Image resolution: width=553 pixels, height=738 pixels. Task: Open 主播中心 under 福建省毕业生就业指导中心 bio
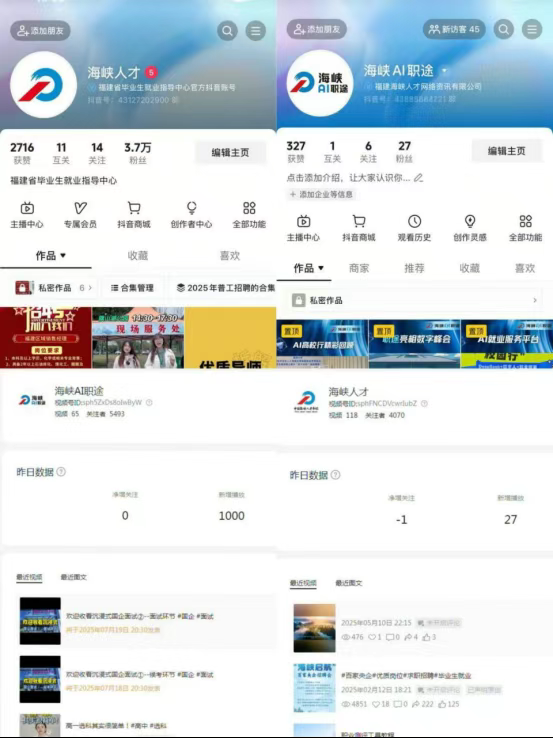[27, 215]
